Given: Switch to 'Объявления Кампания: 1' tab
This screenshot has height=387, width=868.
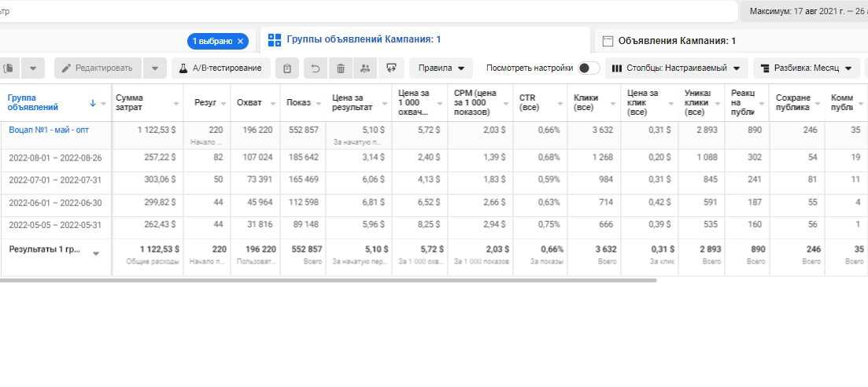Looking at the screenshot, I should (670, 41).
